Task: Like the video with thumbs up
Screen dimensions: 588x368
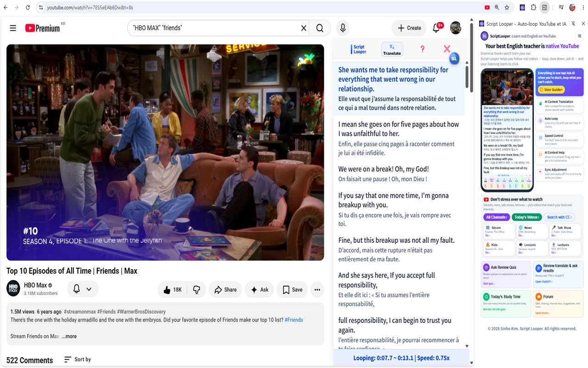Action: pos(173,290)
